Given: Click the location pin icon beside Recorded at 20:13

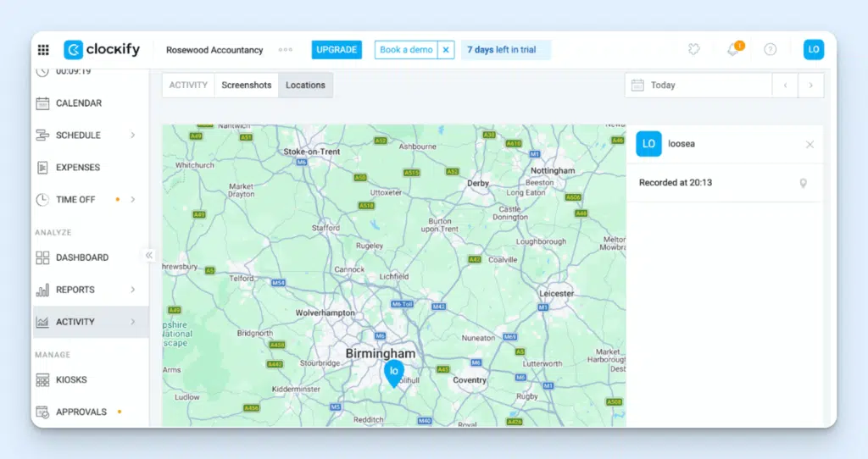Looking at the screenshot, I should [804, 183].
